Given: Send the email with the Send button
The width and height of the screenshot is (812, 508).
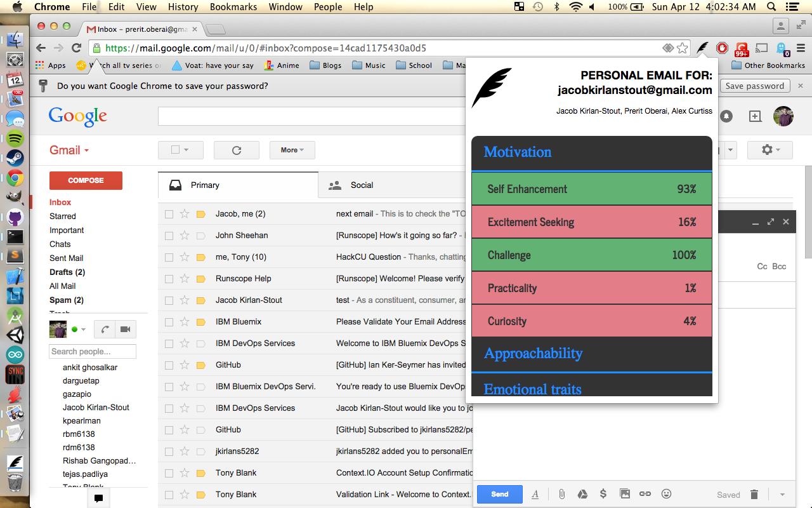Looking at the screenshot, I should (x=500, y=494).
